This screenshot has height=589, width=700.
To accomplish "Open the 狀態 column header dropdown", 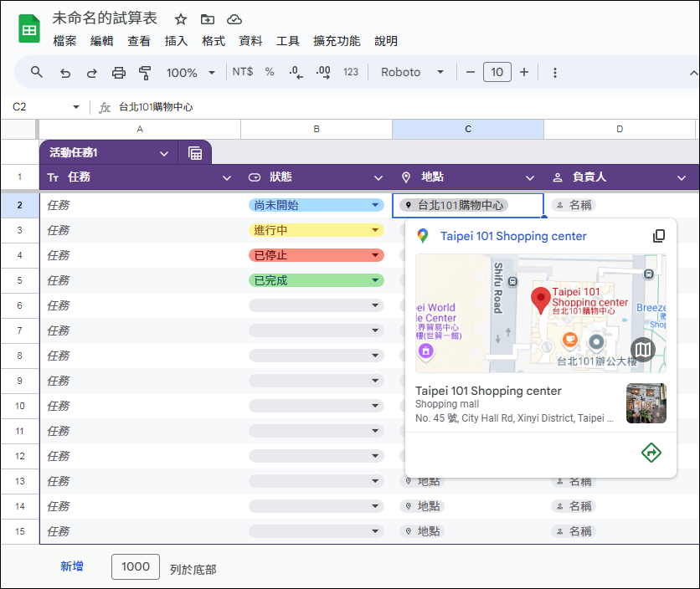I will (x=378, y=178).
